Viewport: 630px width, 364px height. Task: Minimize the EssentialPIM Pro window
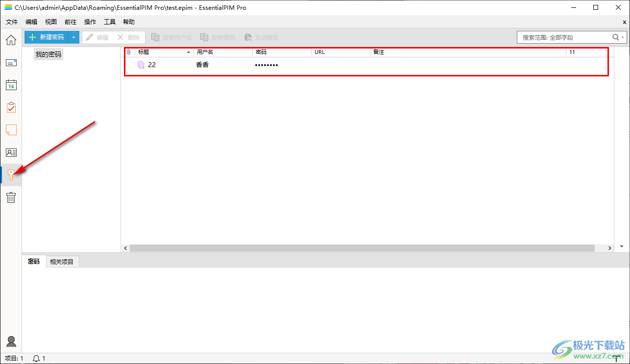[573, 7]
